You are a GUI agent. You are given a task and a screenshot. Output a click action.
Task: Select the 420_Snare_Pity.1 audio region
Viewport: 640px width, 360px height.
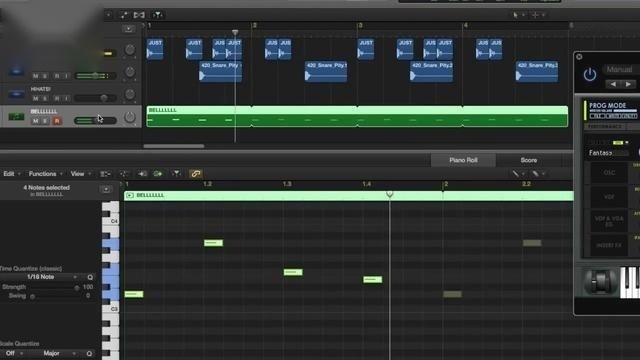tap(326, 71)
